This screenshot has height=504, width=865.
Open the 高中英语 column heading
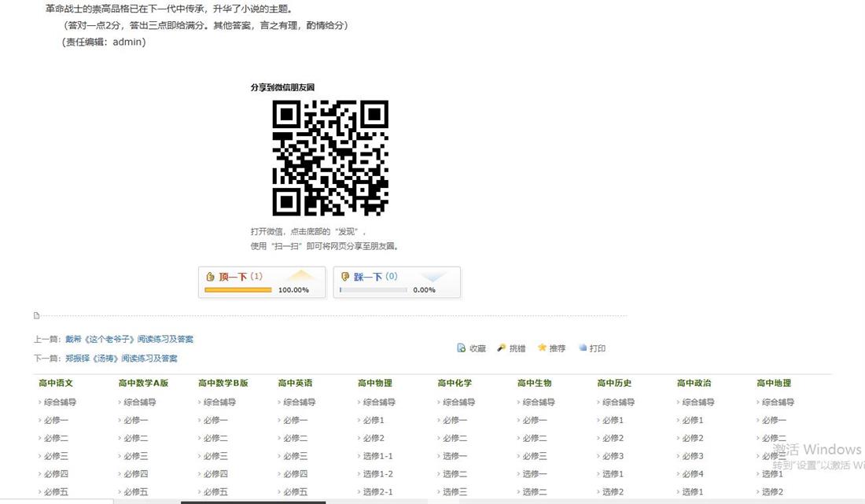295,383
